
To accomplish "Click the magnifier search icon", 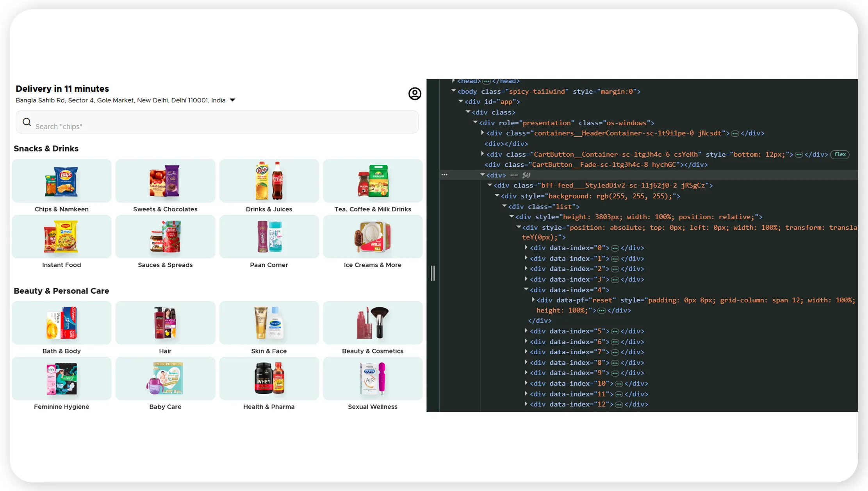I will click(x=27, y=122).
